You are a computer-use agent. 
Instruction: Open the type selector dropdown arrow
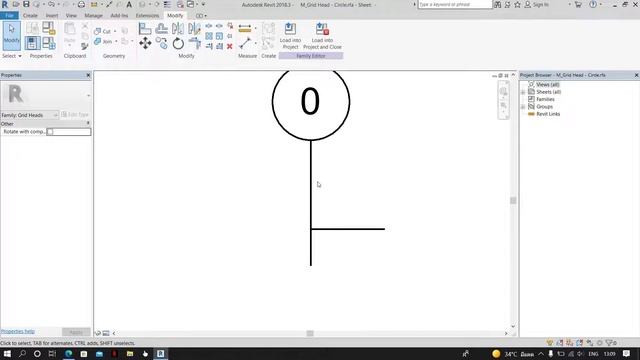[x=88, y=95]
